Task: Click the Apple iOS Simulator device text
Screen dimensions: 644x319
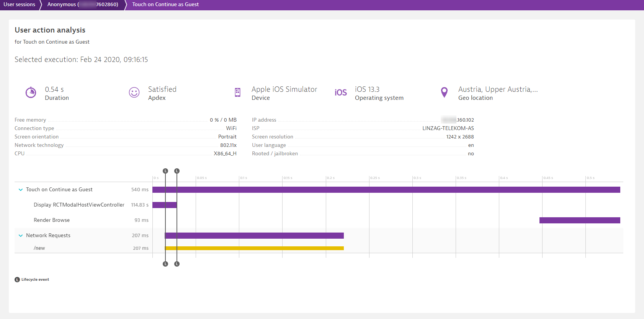Action: (x=284, y=90)
